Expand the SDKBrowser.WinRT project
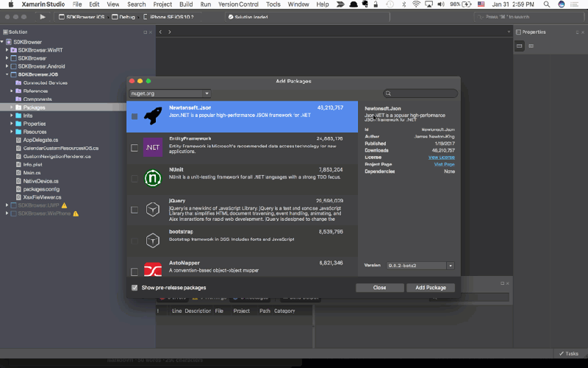Viewport: 588px width, 368px height. [7, 49]
